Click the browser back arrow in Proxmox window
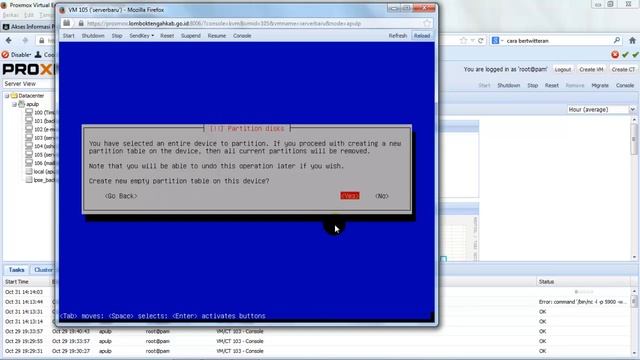Image resolution: width=640 pixels, height=360 pixels. (x=9, y=40)
